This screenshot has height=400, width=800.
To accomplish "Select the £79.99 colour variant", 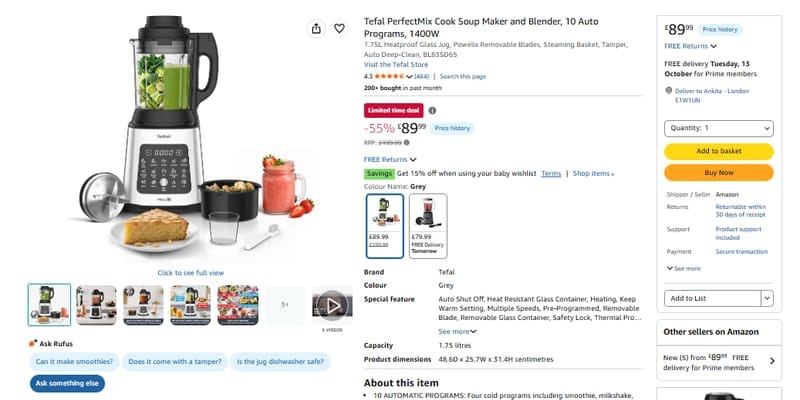I will [428, 226].
